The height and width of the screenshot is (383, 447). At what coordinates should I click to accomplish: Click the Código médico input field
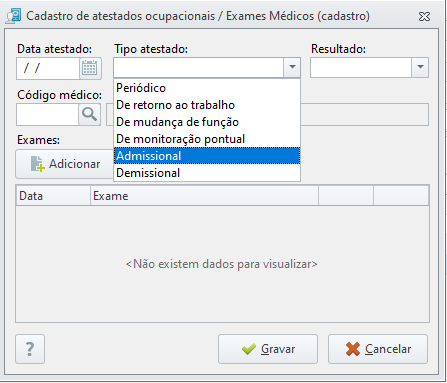[x=47, y=114]
